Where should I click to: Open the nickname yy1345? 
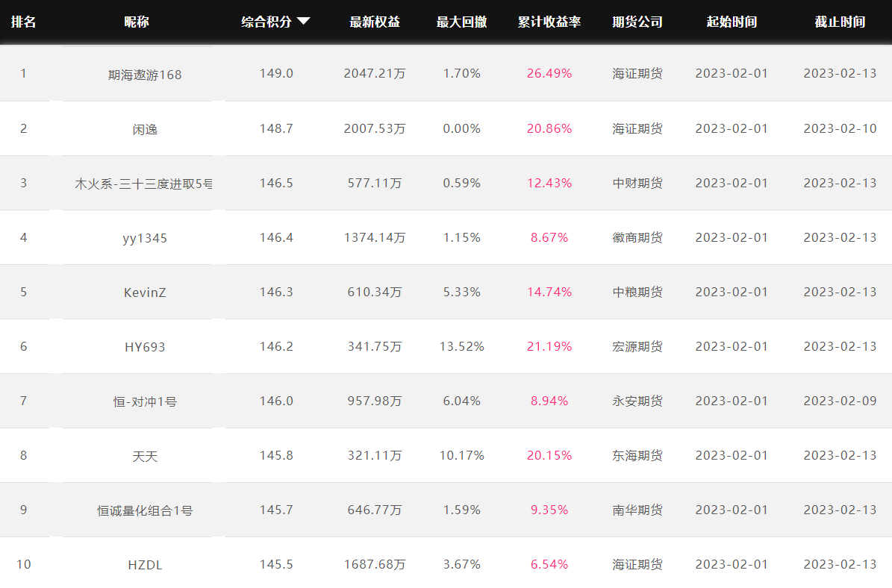(145, 238)
